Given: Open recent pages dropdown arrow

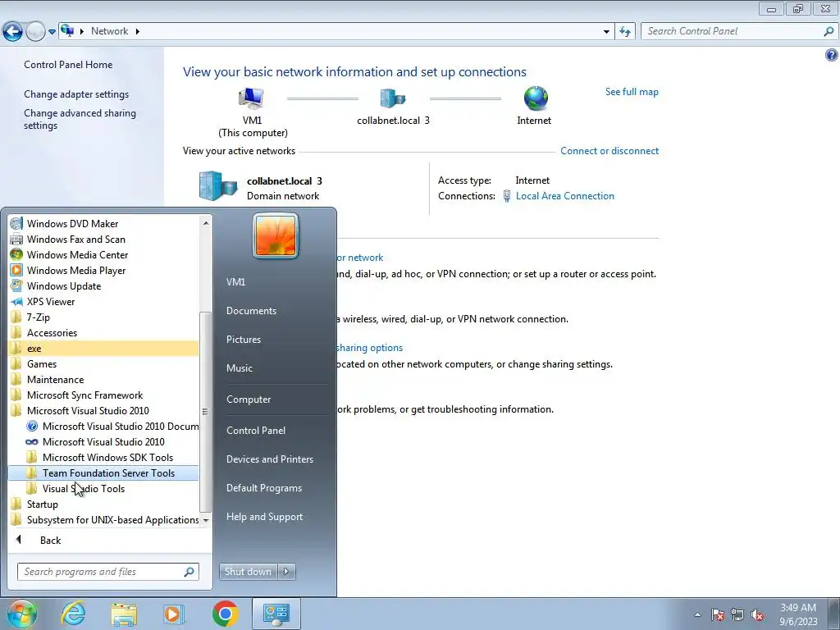Looking at the screenshot, I should pos(52,32).
